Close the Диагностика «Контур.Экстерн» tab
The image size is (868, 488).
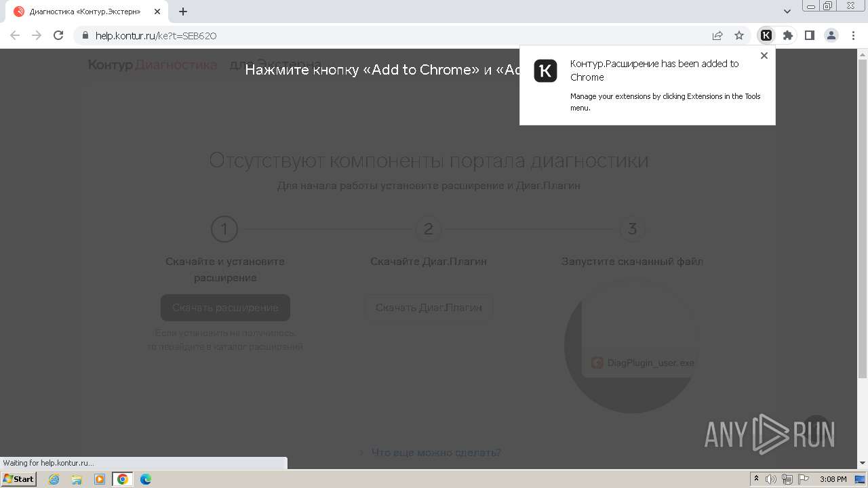pos(157,12)
